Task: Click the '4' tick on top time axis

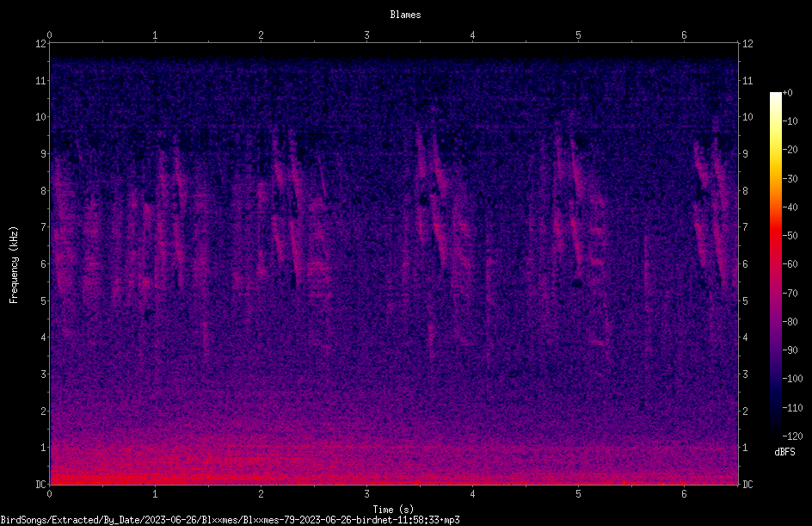Action: 472,35
